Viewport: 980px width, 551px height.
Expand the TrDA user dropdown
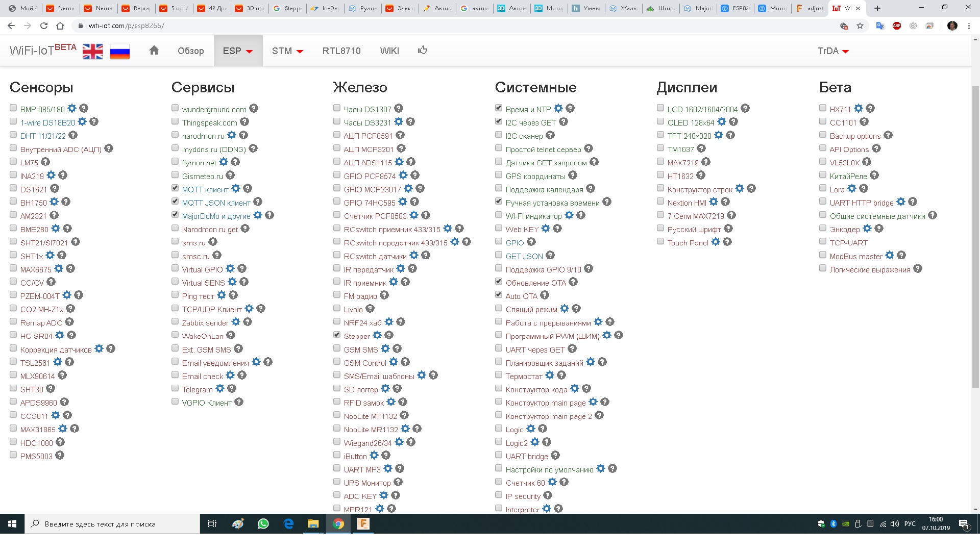(833, 51)
